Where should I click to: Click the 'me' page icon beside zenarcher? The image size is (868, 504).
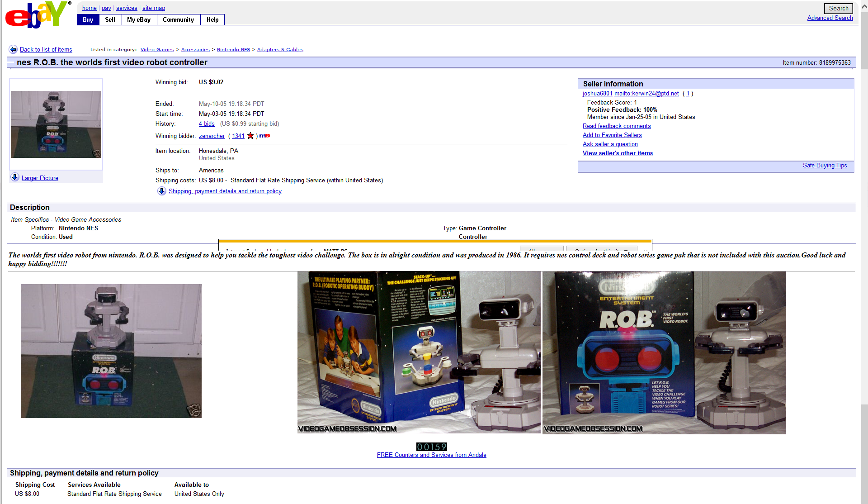[x=264, y=136]
